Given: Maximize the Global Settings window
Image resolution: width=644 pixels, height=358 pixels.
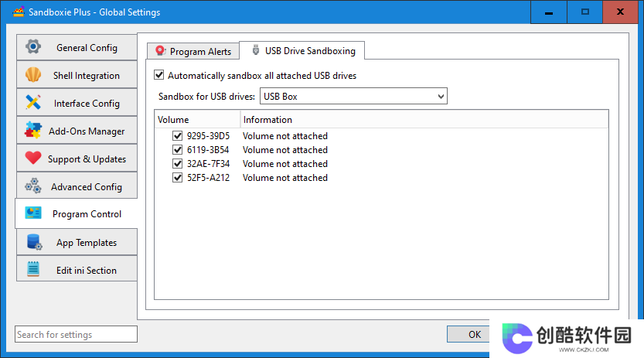Looking at the screenshot, I should pos(584,12).
